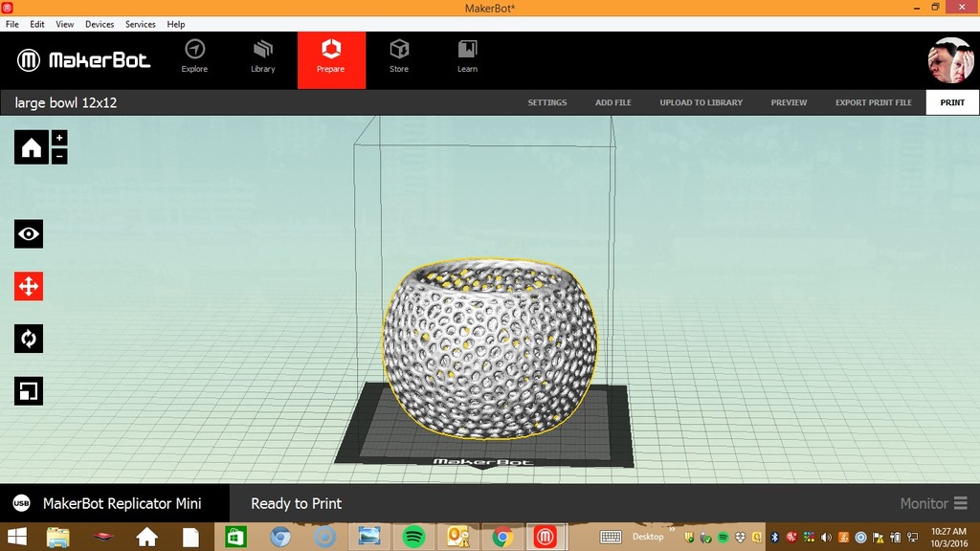Click the Print button
980x551 pixels.
pyautogui.click(x=952, y=102)
